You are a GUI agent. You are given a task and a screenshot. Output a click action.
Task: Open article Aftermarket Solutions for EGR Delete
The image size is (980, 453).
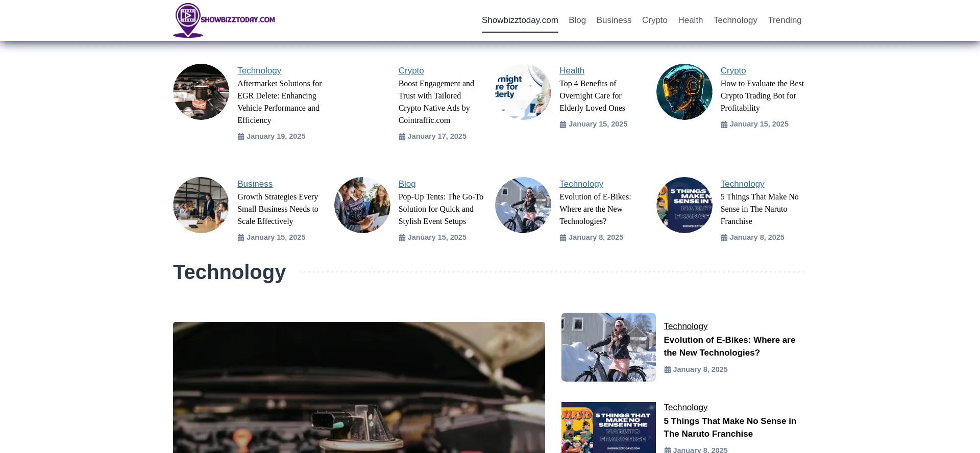pyautogui.click(x=280, y=102)
